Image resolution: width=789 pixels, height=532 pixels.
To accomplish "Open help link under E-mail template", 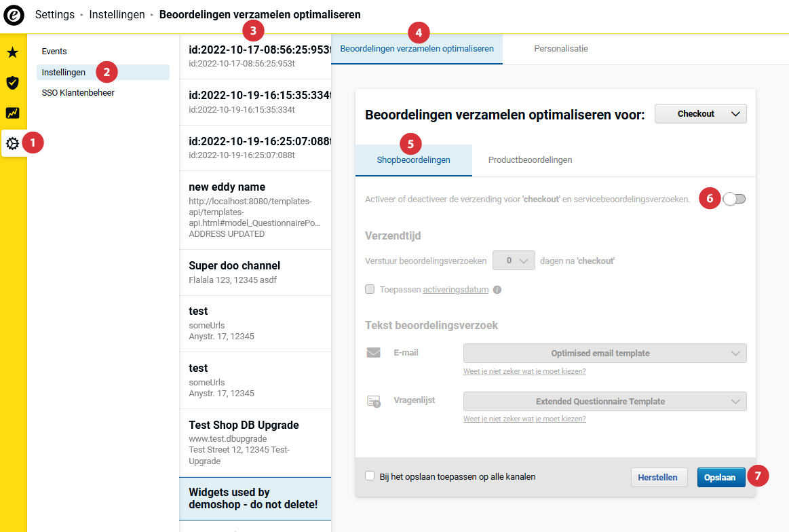I will click(x=524, y=371).
